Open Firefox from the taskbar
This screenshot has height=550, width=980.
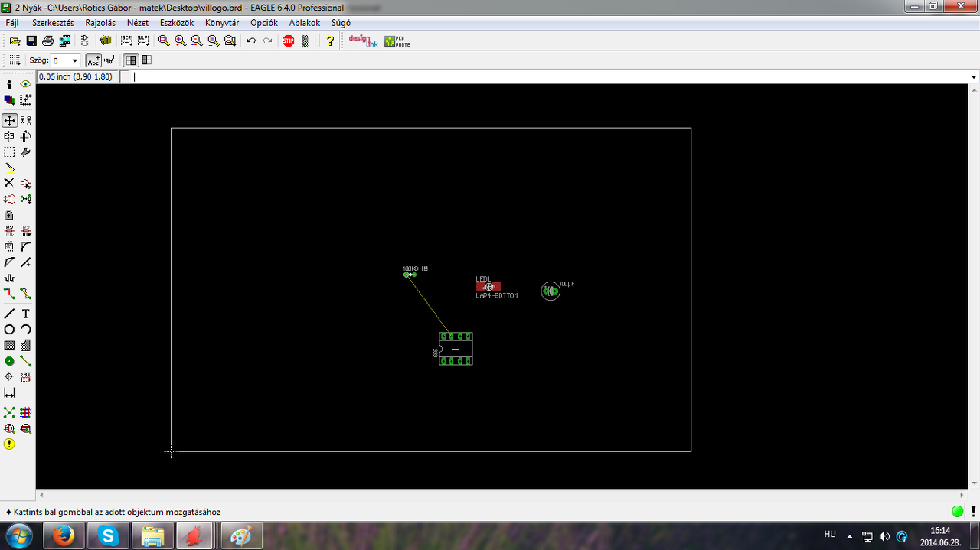point(64,536)
